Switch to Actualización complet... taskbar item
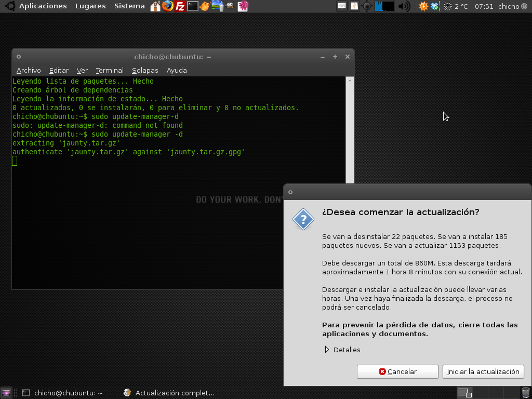The width and height of the screenshot is (532, 399). [170, 393]
